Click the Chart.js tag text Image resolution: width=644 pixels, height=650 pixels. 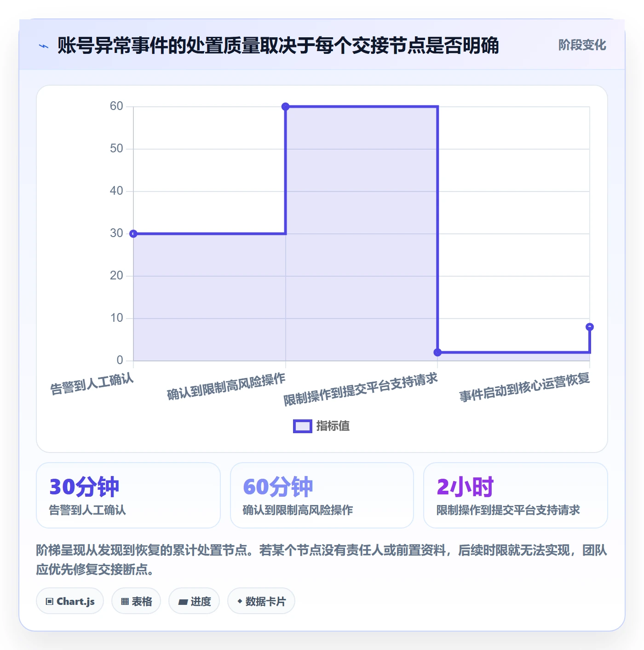tap(75, 601)
